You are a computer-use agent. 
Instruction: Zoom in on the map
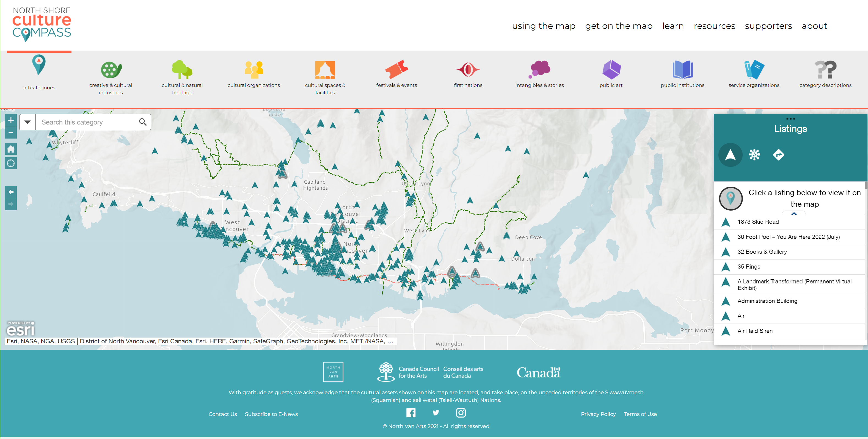pyautogui.click(x=11, y=120)
